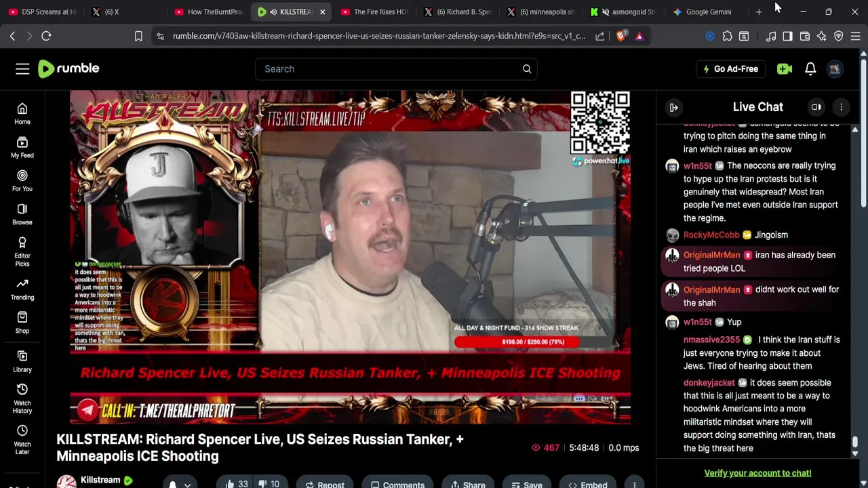Click the address bar URL
The width and height of the screenshot is (868, 488).
378,36
